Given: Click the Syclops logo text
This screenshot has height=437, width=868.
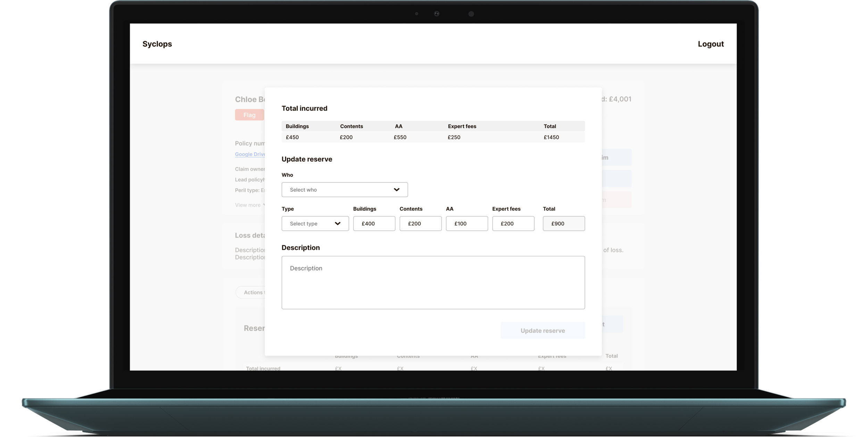Looking at the screenshot, I should tap(157, 44).
